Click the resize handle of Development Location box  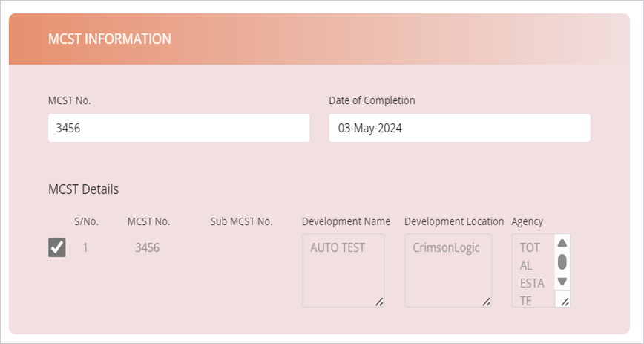click(486, 302)
